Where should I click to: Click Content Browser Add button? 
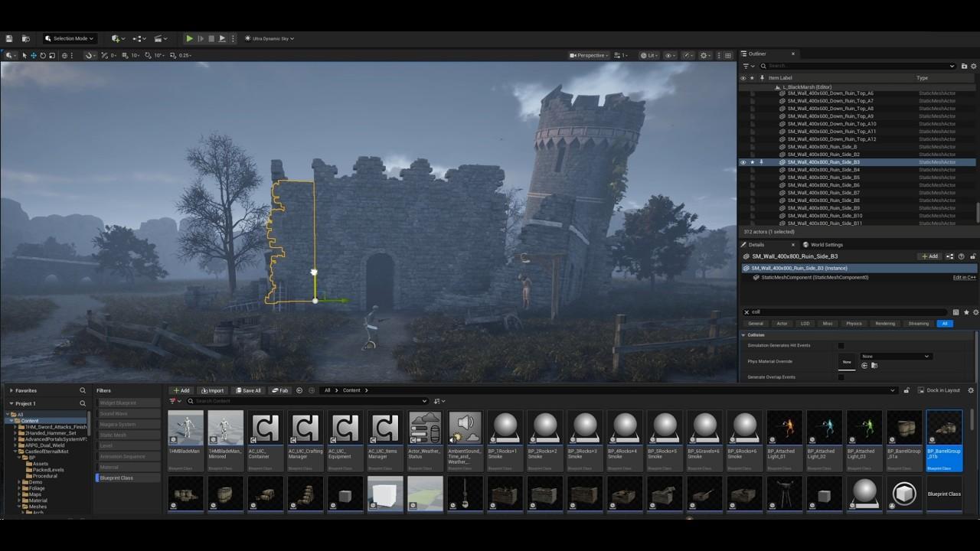pyautogui.click(x=181, y=390)
